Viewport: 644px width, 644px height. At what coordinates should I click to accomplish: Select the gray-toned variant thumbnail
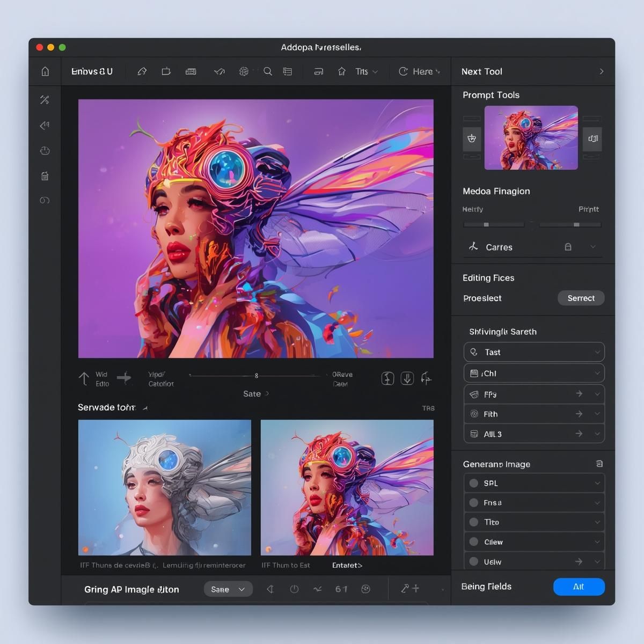tap(165, 487)
